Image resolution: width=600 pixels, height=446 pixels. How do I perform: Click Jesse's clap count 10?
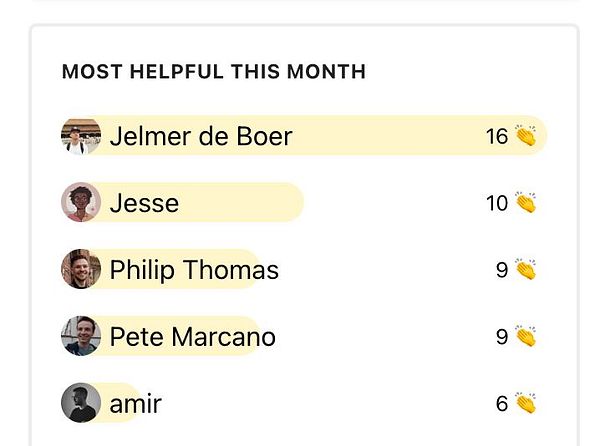tap(497, 203)
